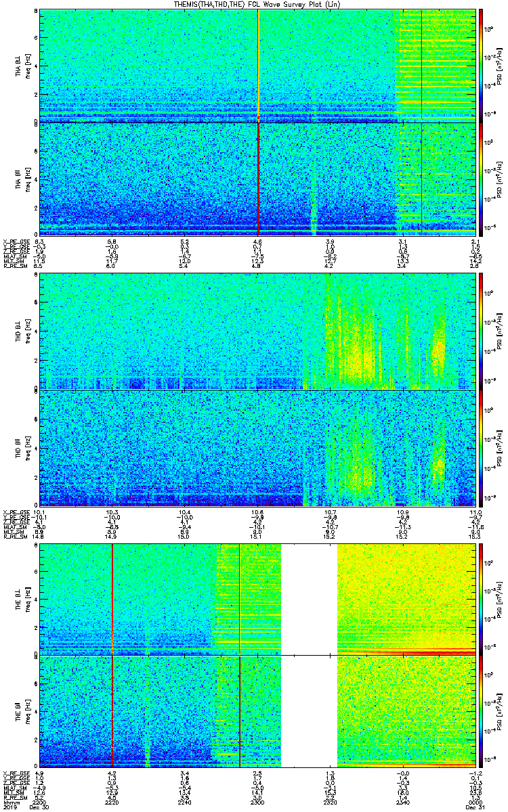Select the THA B-perpendicular spectrogram panel
Screen dimensions: 508x812
point(257,66)
